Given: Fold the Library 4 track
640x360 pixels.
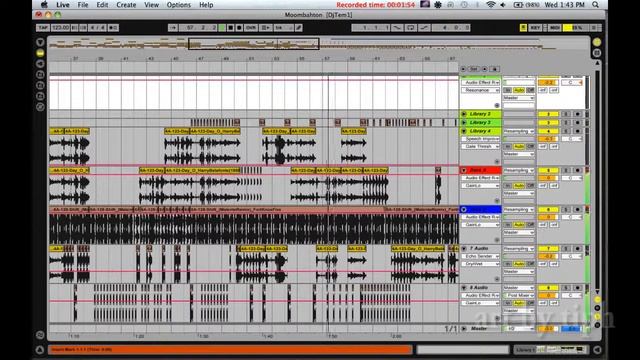Looking at the screenshot, I should (x=464, y=131).
